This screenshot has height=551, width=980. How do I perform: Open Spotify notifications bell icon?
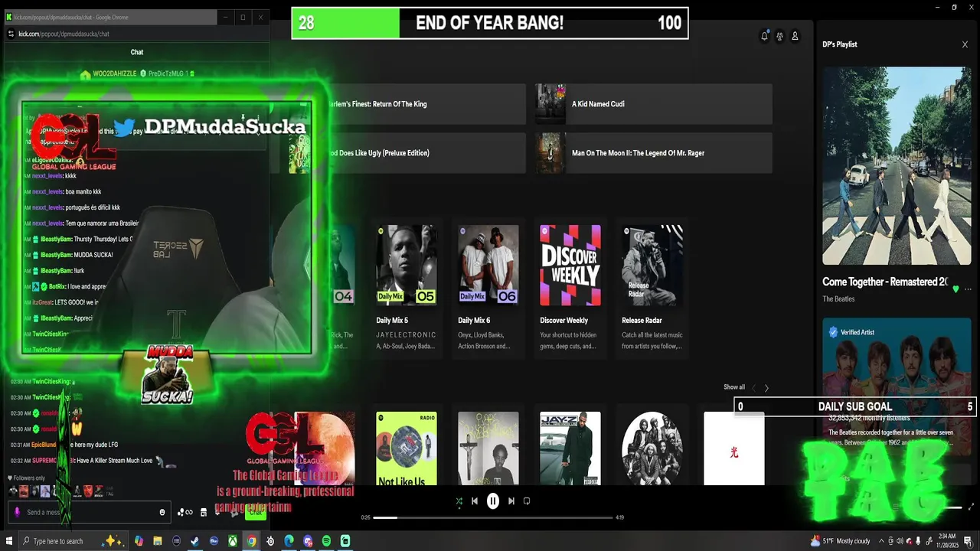[x=764, y=36]
